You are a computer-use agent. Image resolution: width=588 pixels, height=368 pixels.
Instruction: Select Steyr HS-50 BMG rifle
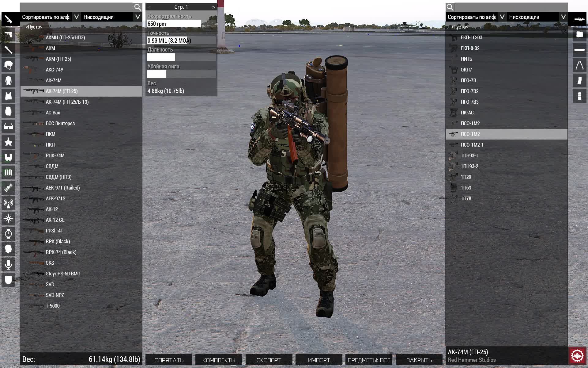81,274
